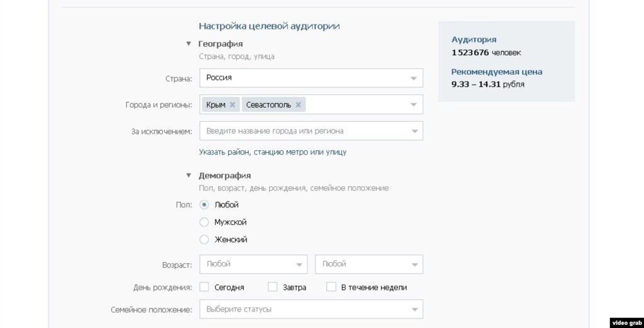The width and height of the screenshot is (644, 328).
Task: Click the Аудитория heading in side panel
Action: [x=474, y=40]
